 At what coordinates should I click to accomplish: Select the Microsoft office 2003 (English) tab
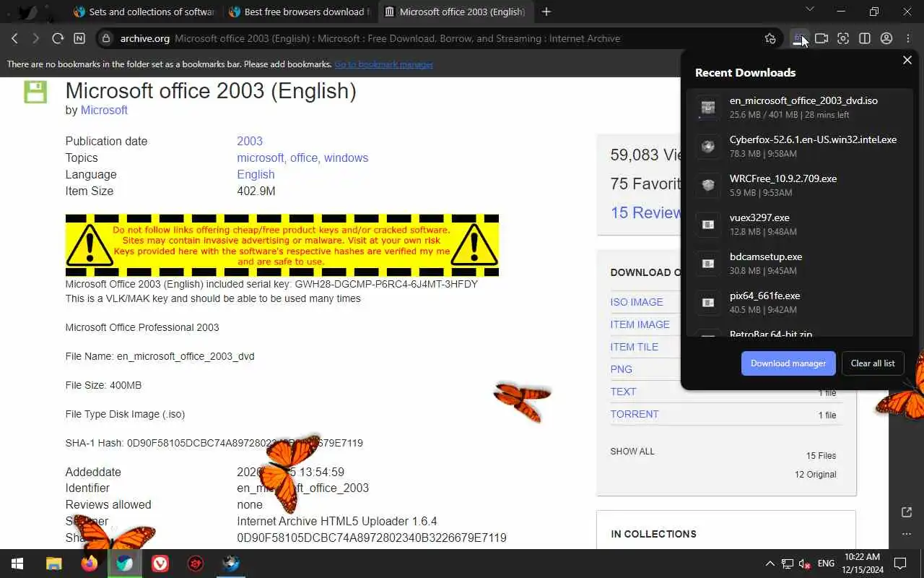tap(456, 12)
